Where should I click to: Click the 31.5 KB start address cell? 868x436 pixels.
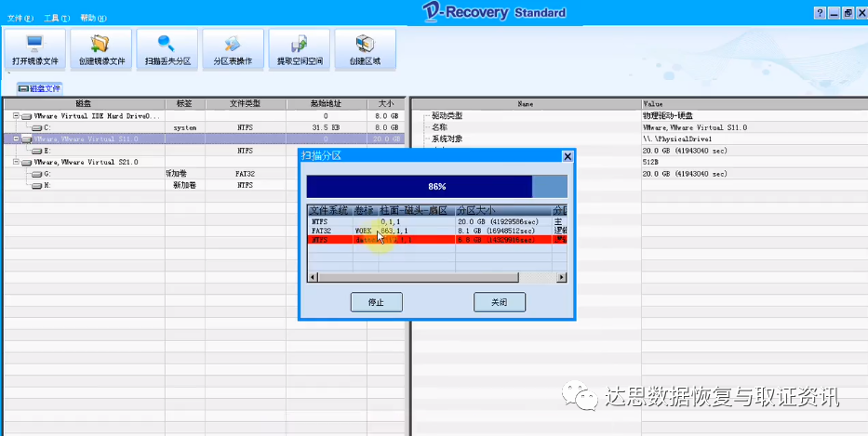tap(327, 127)
